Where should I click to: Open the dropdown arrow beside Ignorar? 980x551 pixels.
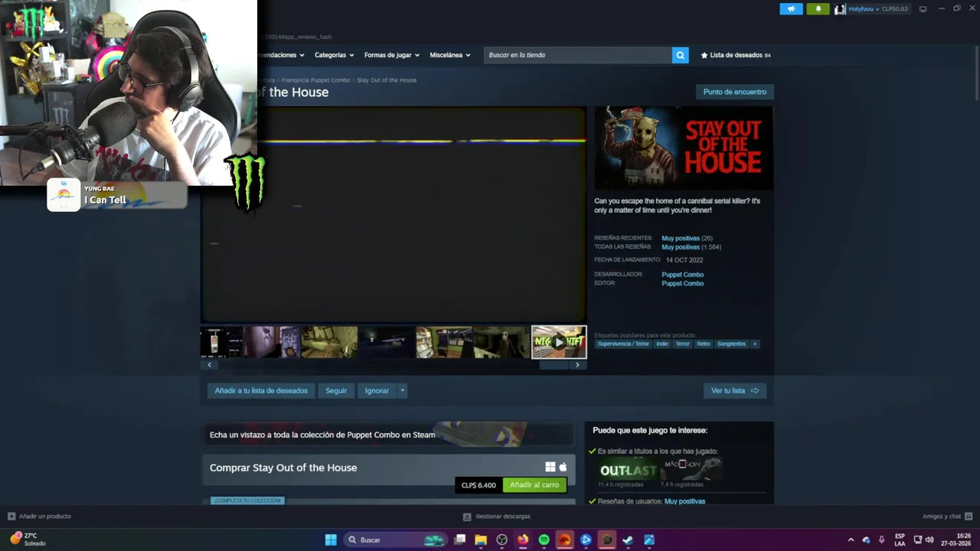402,391
